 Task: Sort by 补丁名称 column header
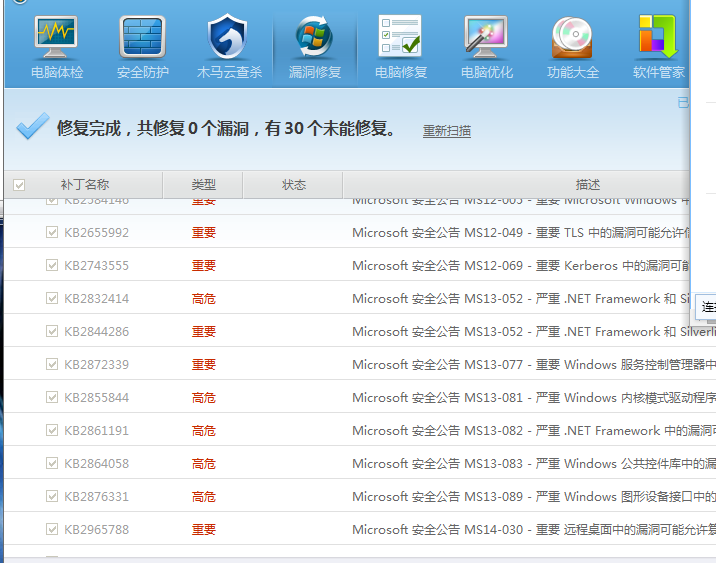click(x=84, y=185)
